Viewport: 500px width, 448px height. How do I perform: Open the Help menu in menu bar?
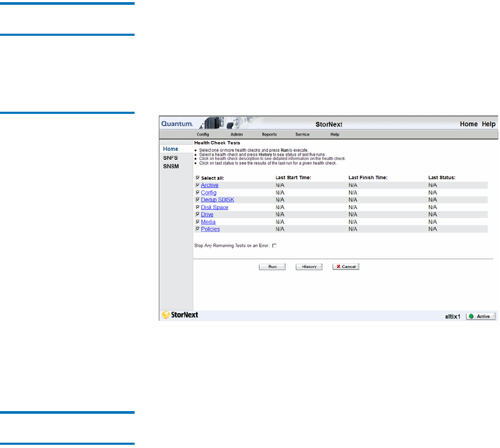335,134
